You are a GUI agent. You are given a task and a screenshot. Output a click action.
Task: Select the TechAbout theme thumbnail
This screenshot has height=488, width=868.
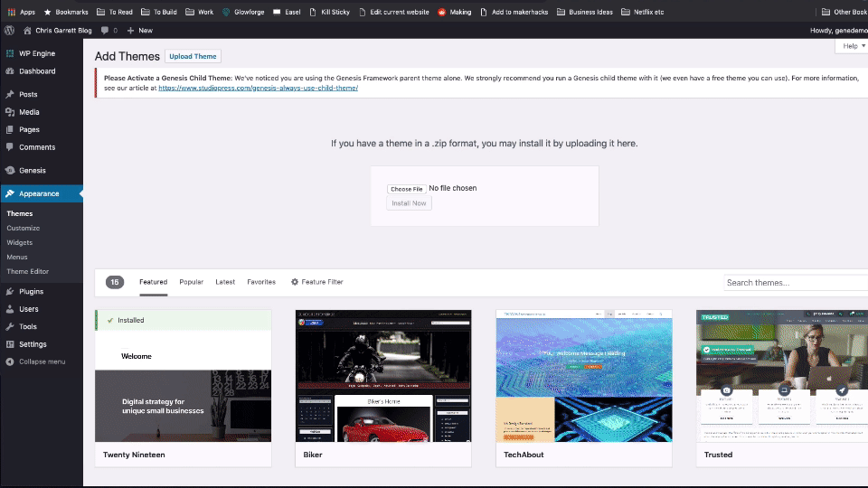click(584, 376)
